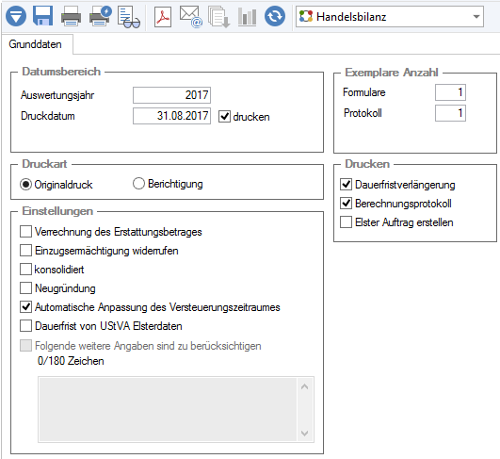Click the copy documents export icon
The width and height of the screenshot is (500, 459).
pos(219,17)
